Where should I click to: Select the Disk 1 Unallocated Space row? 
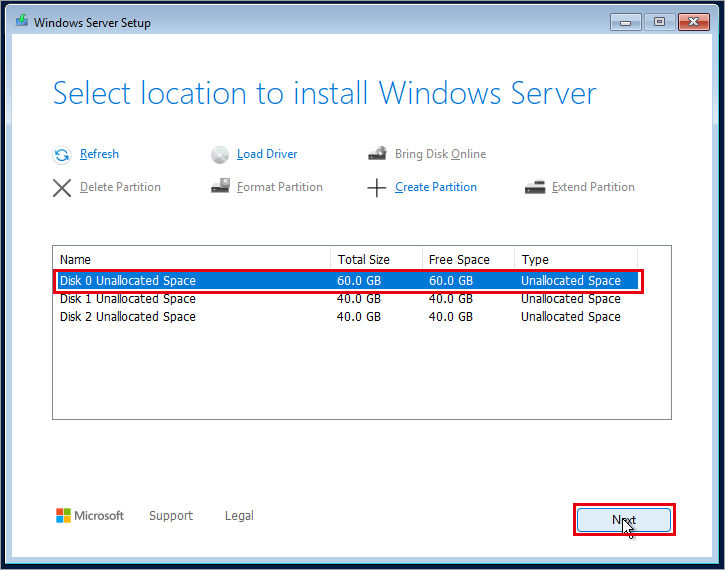pos(347,299)
